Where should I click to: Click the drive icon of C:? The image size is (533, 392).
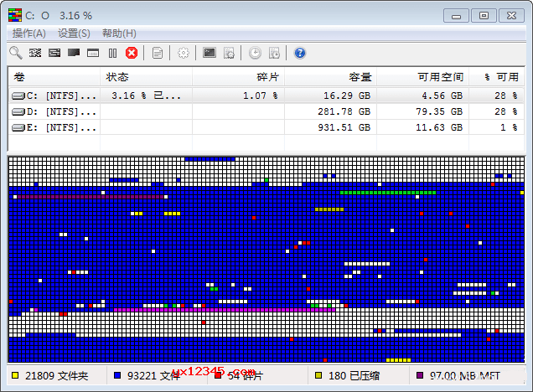(18, 95)
